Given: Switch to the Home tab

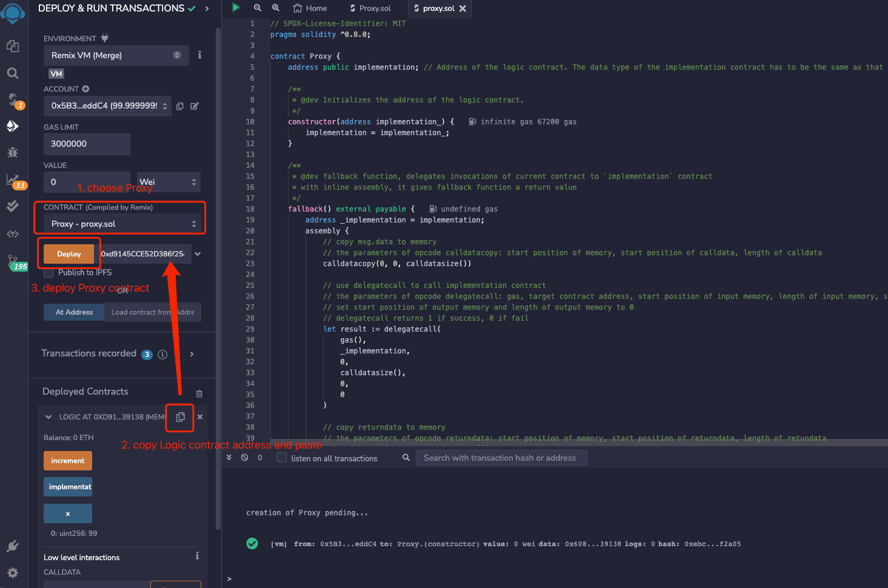Looking at the screenshot, I should pyautogui.click(x=310, y=8).
